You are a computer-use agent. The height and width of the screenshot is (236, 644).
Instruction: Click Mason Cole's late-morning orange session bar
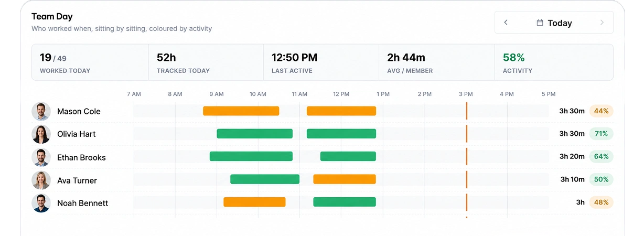click(x=341, y=111)
